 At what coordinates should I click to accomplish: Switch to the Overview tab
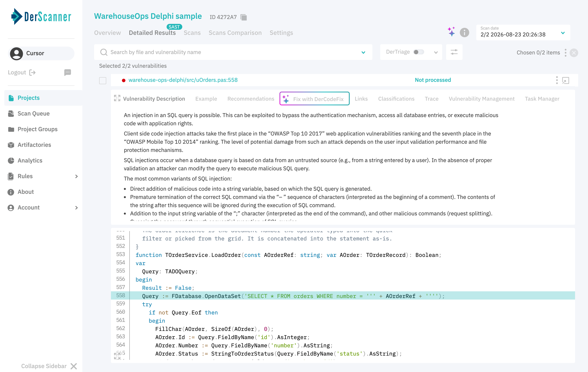tap(107, 33)
